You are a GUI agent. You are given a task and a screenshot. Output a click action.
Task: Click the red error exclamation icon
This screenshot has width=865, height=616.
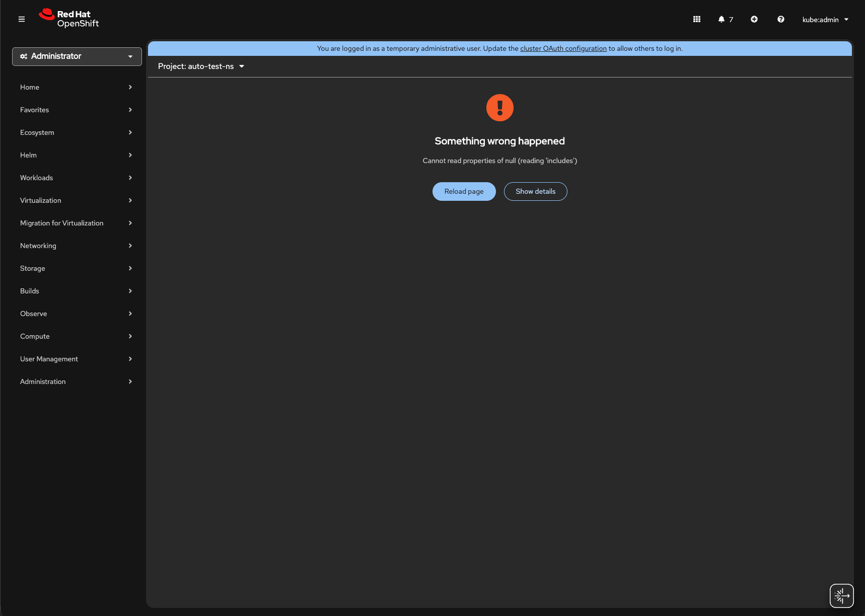500,108
